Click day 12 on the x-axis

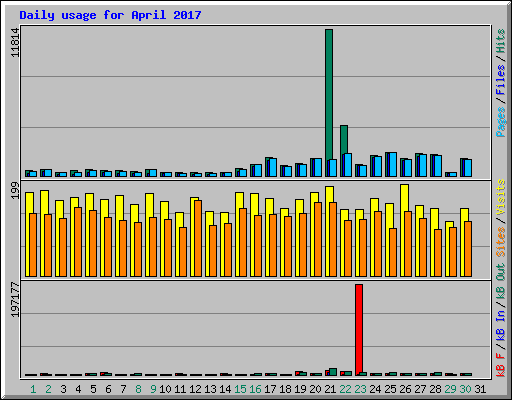[195, 389]
